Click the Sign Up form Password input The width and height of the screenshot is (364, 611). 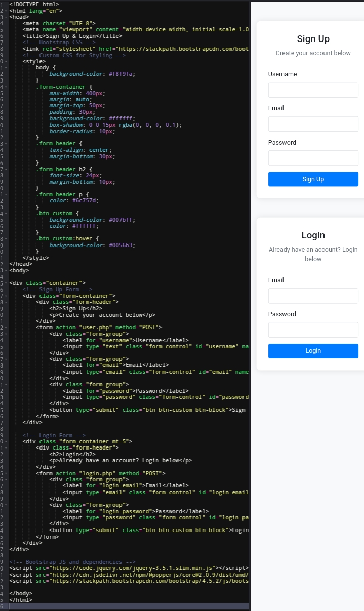[x=313, y=158]
